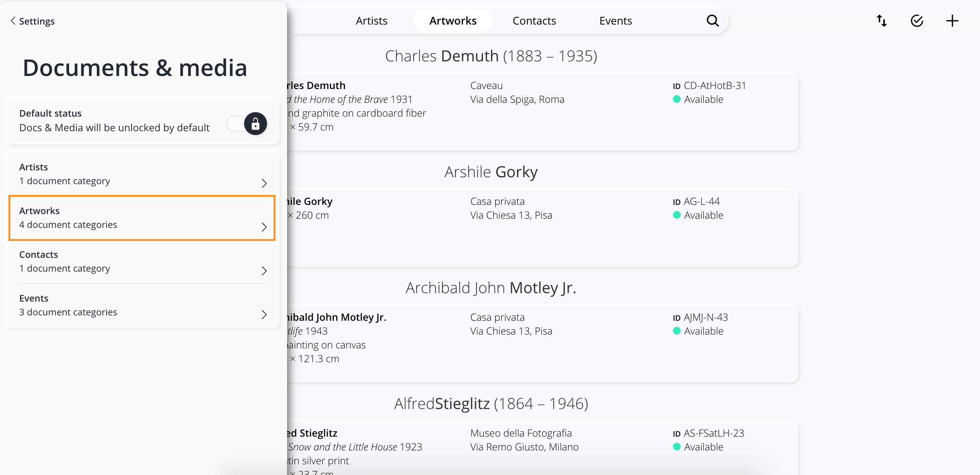The image size is (980, 475).
Task: Click Via della Spiga, Roma address
Action: (x=517, y=99)
